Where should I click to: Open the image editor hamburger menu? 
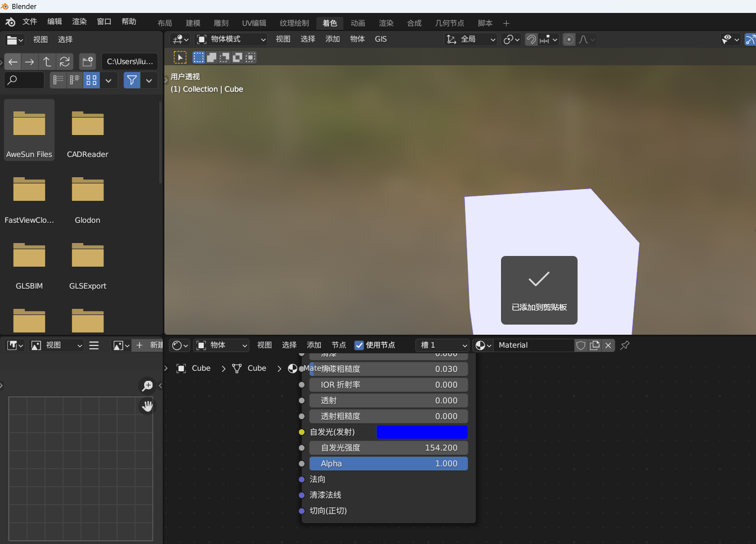94,345
